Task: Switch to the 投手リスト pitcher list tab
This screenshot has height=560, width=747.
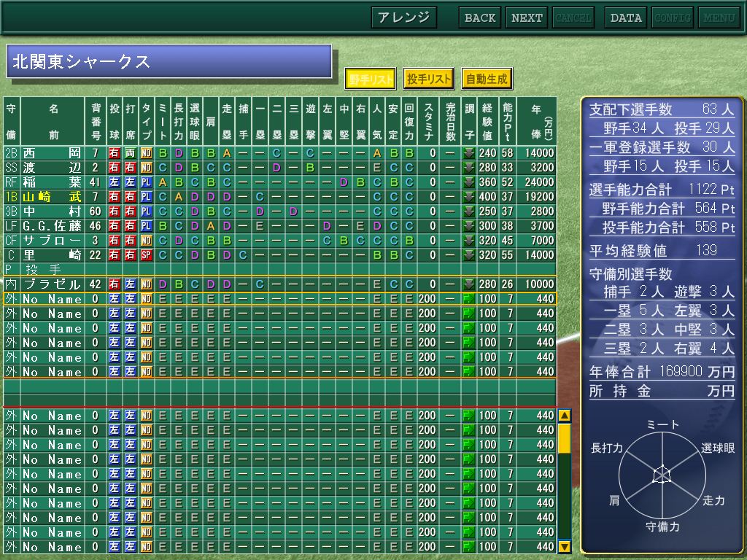Action: (428, 79)
